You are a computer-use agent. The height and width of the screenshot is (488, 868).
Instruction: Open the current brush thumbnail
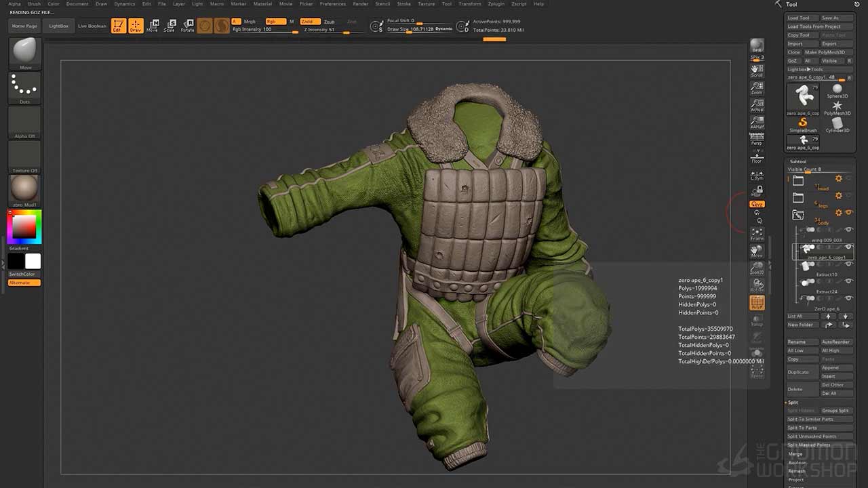(24, 52)
